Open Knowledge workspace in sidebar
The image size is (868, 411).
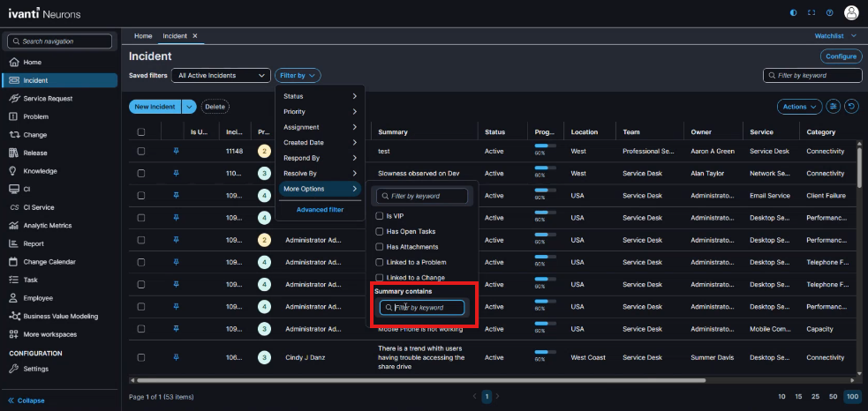click(40, 171)
